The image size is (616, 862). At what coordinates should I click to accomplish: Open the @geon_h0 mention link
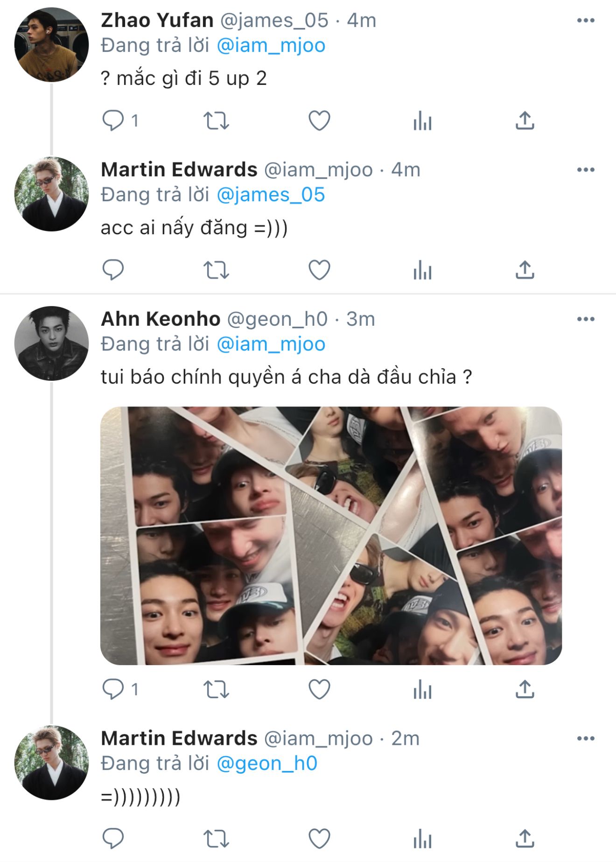[x=267, y=764]
